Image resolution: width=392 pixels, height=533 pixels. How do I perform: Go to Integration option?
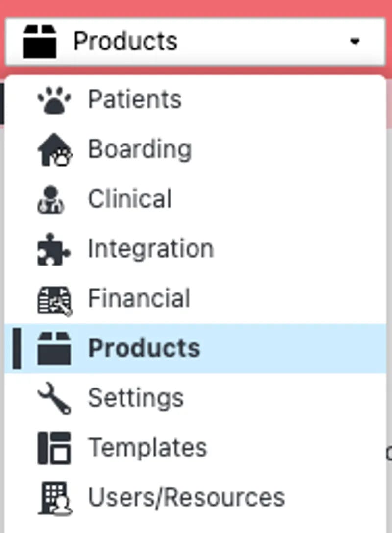coord(151,249)
